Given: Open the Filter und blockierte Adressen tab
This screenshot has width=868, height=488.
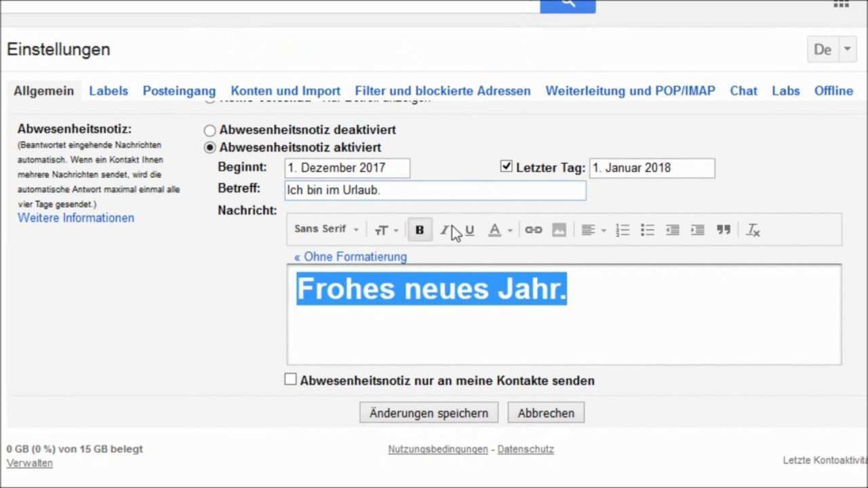Looking at the screenshot, I should click(x=443, y=91).
